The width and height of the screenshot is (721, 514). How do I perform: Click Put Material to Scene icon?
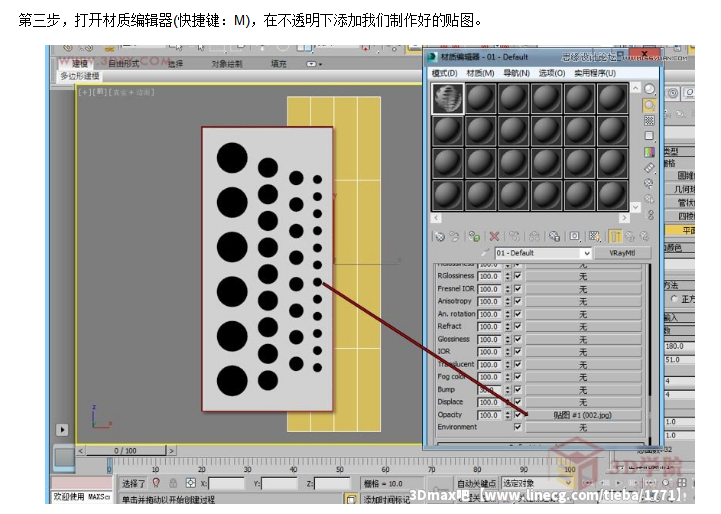(x=454, y=236)
